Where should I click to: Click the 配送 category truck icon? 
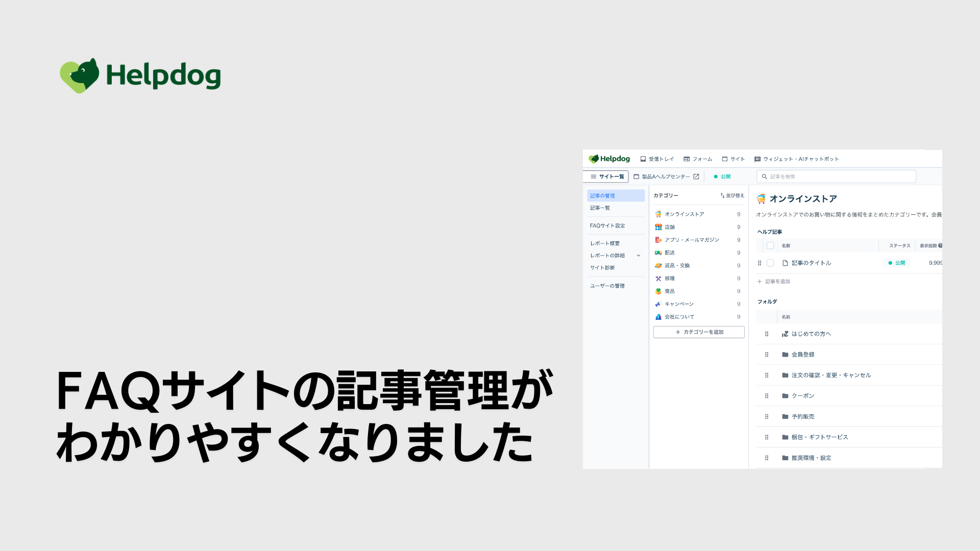coord(658,253)
